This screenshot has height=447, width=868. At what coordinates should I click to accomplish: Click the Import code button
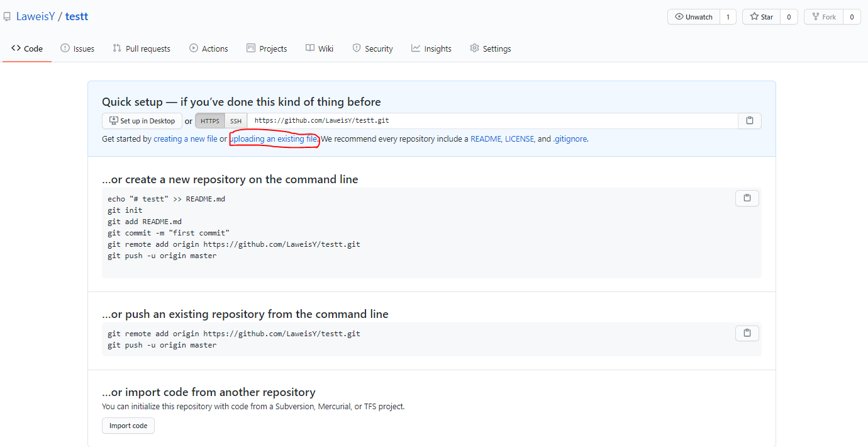click(x=128, y=426)
